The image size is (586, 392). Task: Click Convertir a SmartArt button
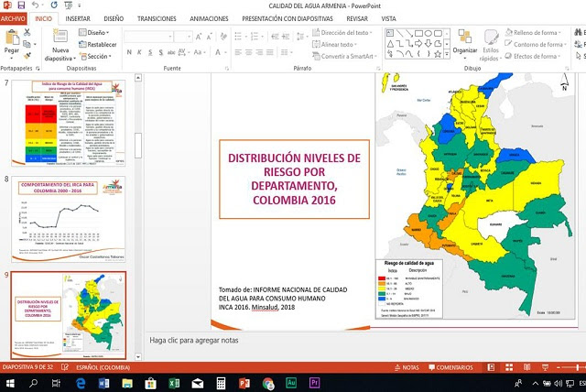click(x=347, y=56)
